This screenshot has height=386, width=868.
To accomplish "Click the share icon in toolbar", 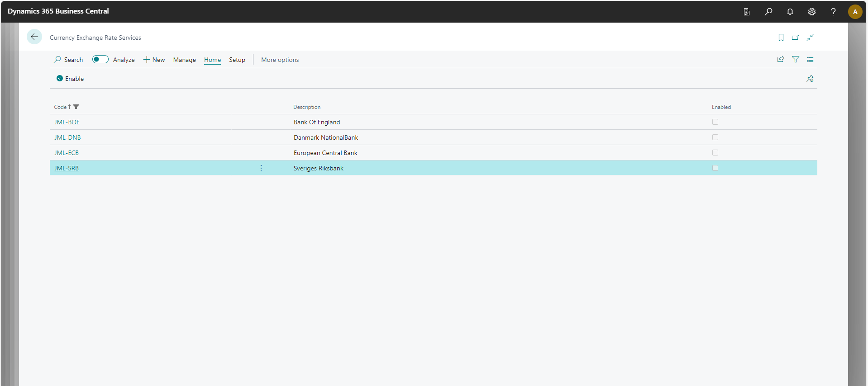I will tap(781, 60).
